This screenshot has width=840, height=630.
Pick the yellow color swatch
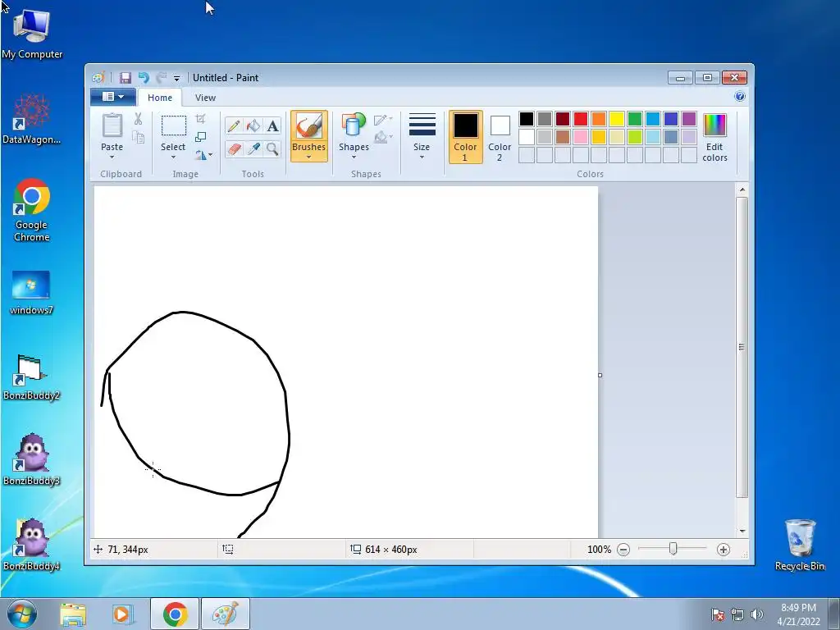tap(617, 119)
